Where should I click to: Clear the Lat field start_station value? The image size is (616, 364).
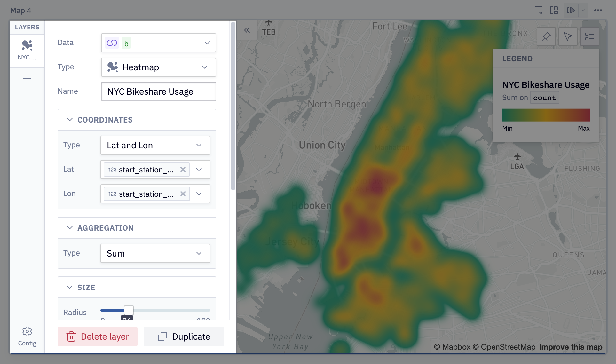(183, 170)
